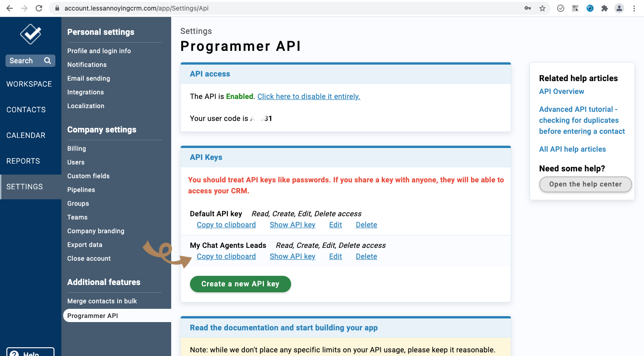Delete the Default API key
This screenshot has width=644, height=356.
point(367,225)
